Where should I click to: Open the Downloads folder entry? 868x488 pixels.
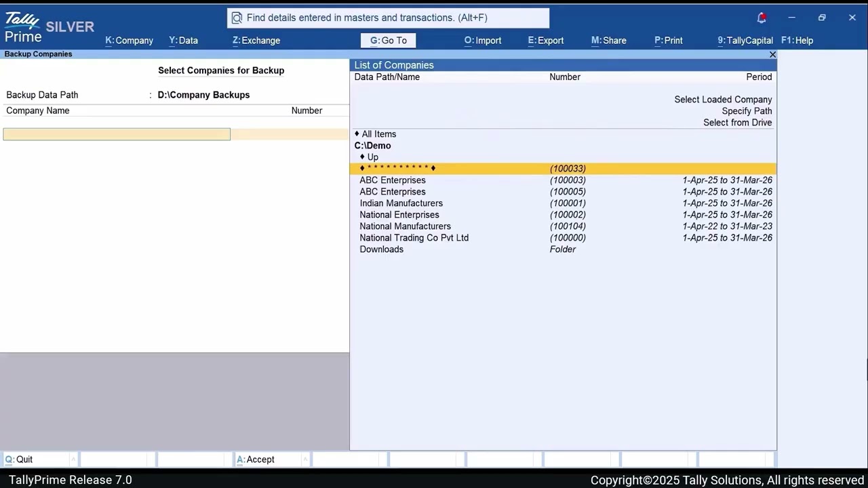click(x=563, y=249)
